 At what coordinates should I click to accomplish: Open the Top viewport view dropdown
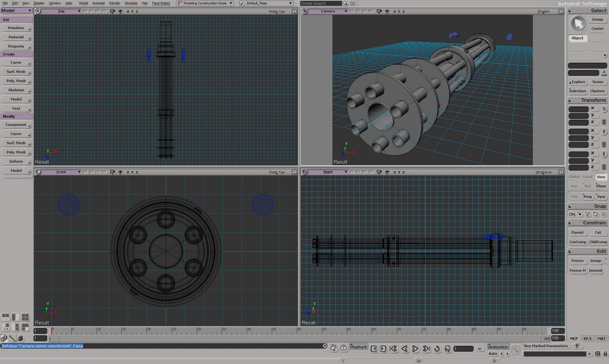coord(61,11)
